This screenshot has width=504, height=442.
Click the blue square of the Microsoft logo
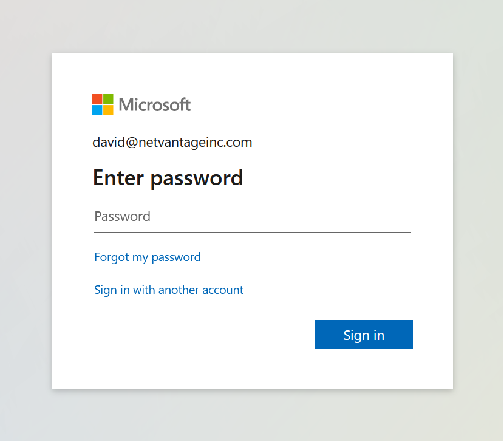point(97,110)
